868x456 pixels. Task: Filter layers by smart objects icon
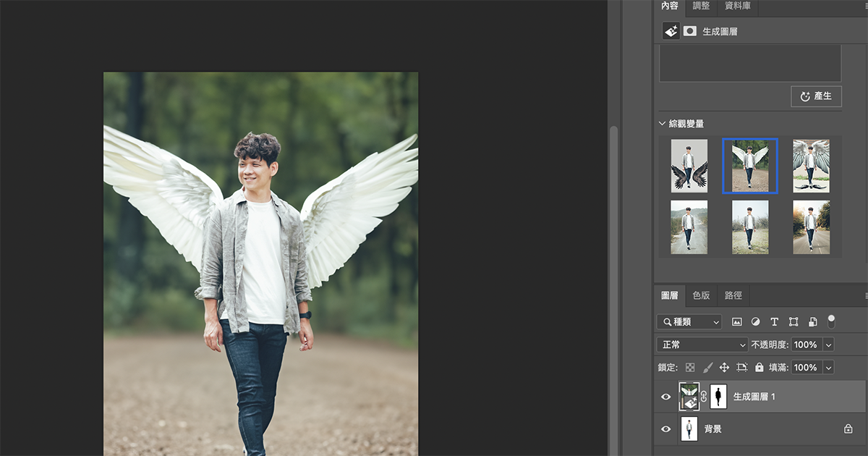click(812, 322)
